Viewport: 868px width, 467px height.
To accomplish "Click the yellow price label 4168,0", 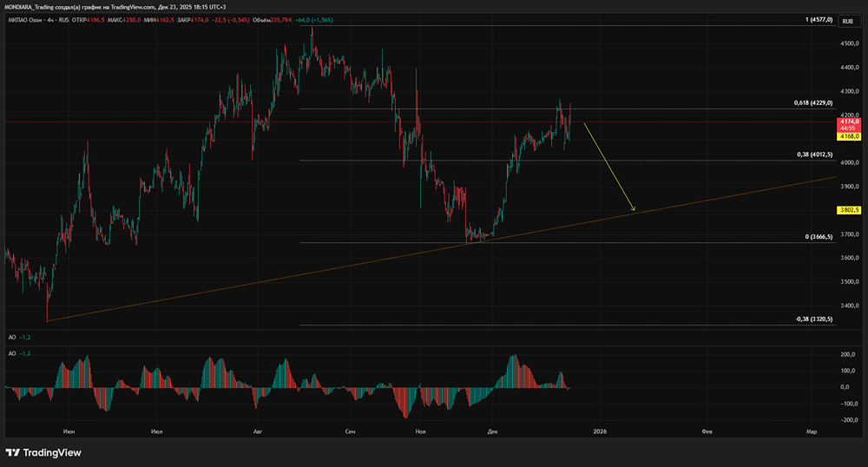I will coord(849,136).
